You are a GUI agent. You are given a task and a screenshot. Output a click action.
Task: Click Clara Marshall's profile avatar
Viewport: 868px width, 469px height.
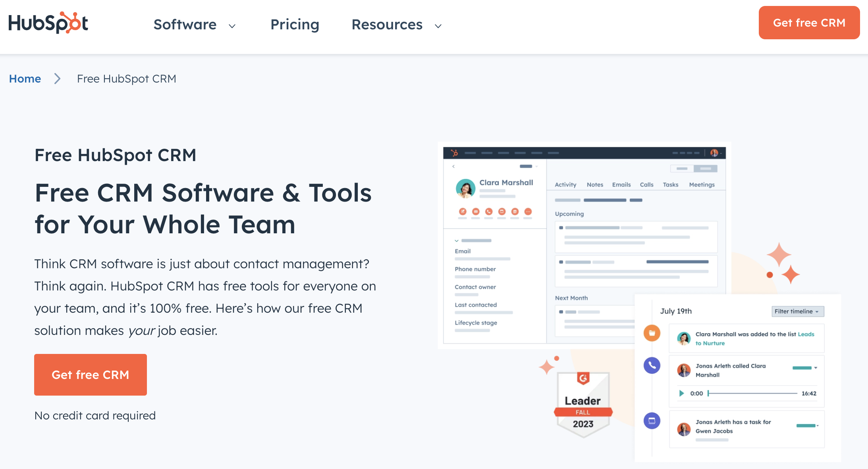pyautogui.click(x=465, y=188)
